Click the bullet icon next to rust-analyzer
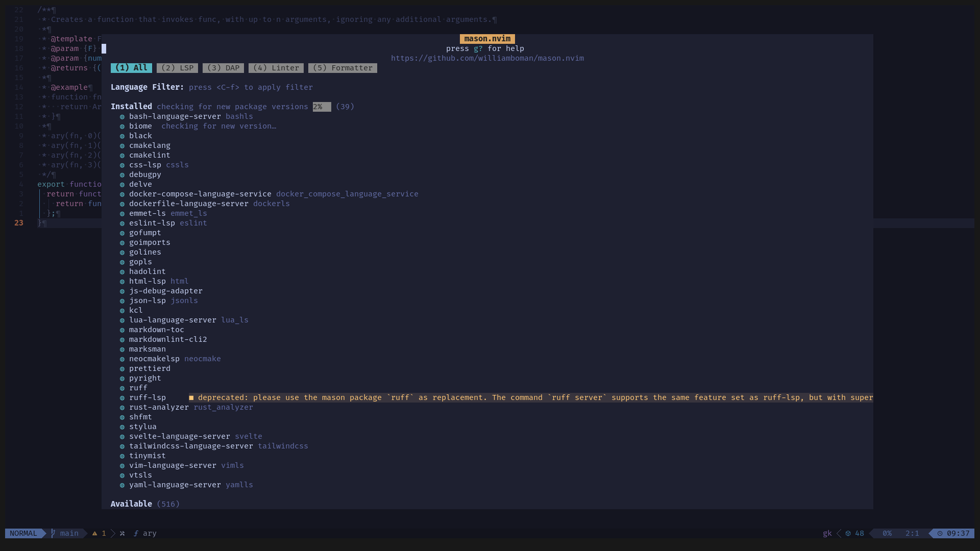Screen dimensions: 980x551 click(x=122, y=407)
